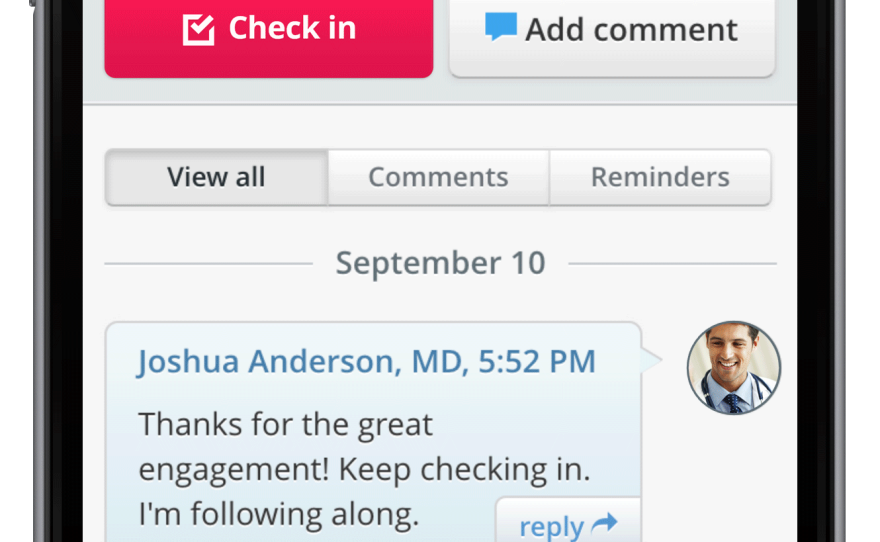Click the checkmark icon on Check in

pyautogui.click(x=199, y=29)
